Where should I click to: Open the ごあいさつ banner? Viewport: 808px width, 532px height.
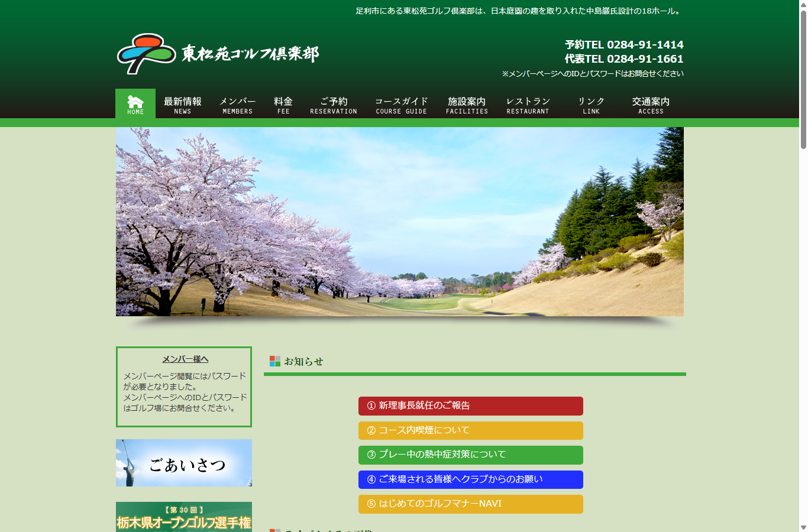click(184, 463)
